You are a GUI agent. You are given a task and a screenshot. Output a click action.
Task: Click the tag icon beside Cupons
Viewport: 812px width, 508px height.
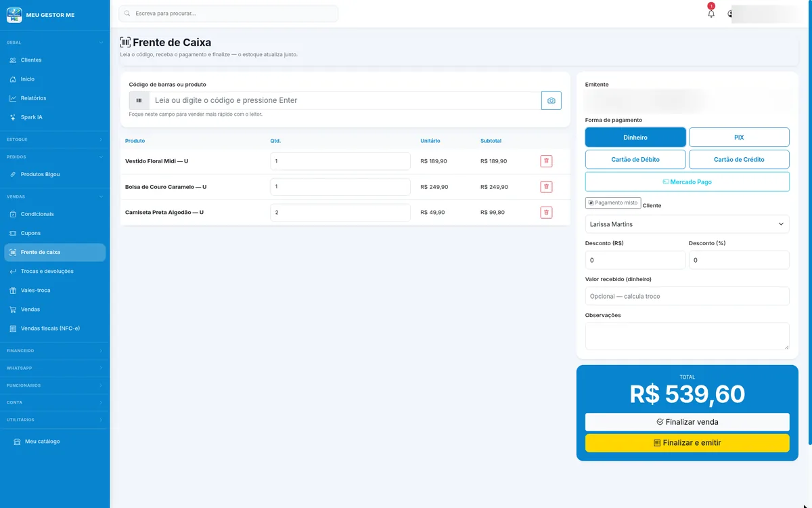[13, 233]
